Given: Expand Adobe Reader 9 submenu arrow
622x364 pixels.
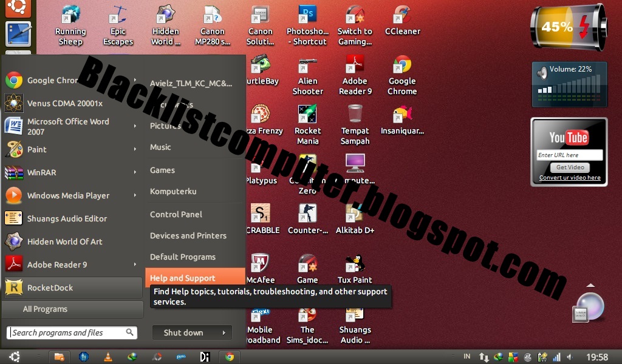Looking at the screenshot, I should pyautogui.click(x=135, y=265).
